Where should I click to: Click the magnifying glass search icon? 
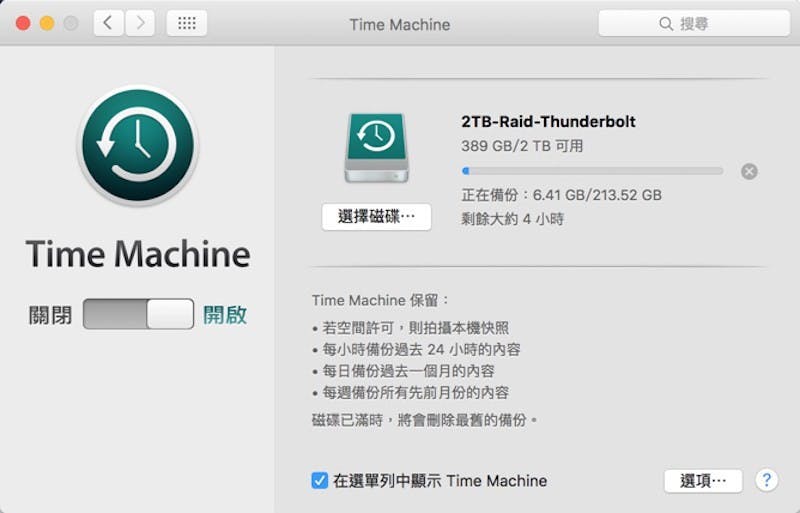tap(665, 23)
